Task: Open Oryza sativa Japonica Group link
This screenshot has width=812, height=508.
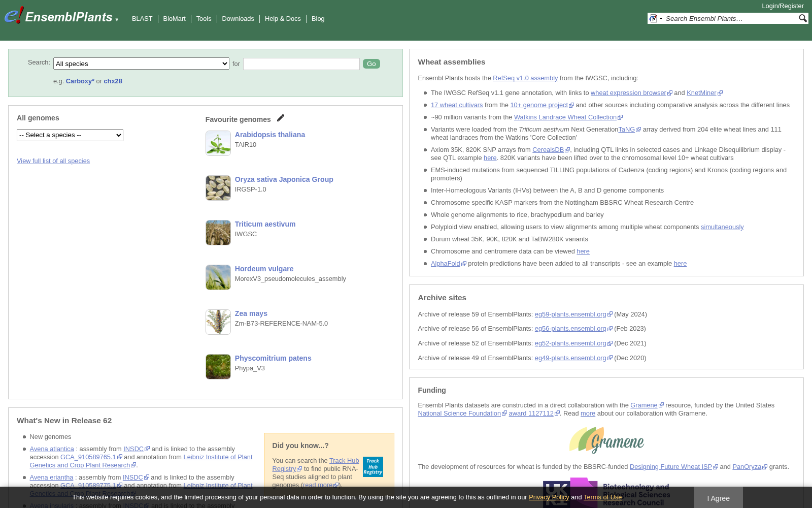Action: (x=284, y=179)
